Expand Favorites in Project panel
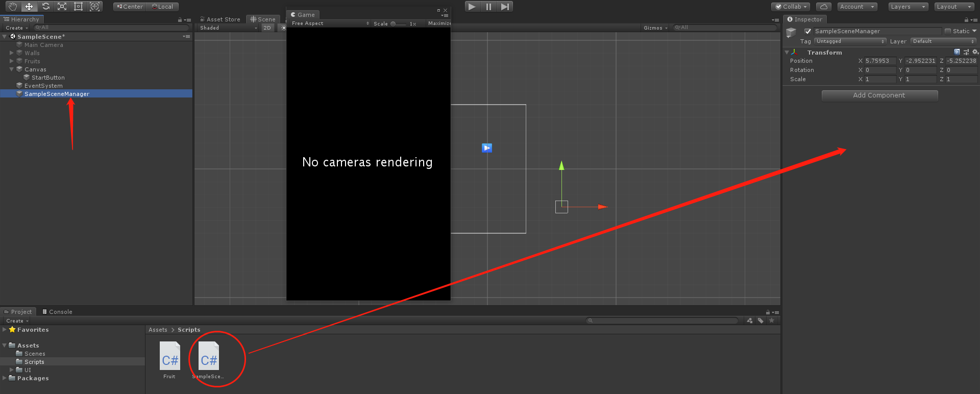Image resolution: width=980 pixels, height=394 pixels. pyautogui.click(x=5, y=330)
